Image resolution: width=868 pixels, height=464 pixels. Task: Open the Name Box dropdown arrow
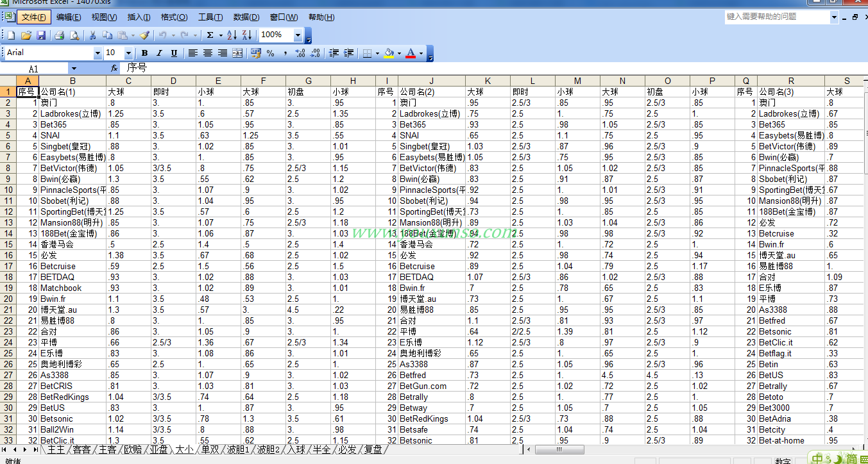tap(74, 69)
